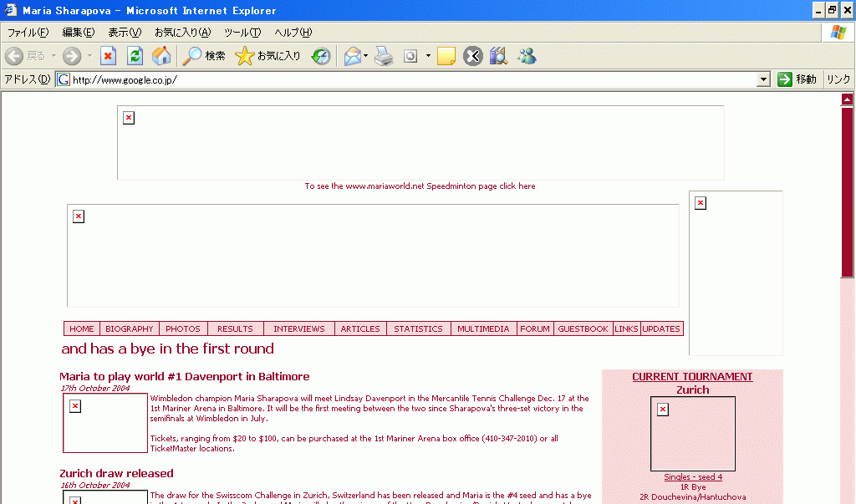The image size is (856, 504).
Task: Open the INTERVIEWS page tab
Action: pos(299,328)
